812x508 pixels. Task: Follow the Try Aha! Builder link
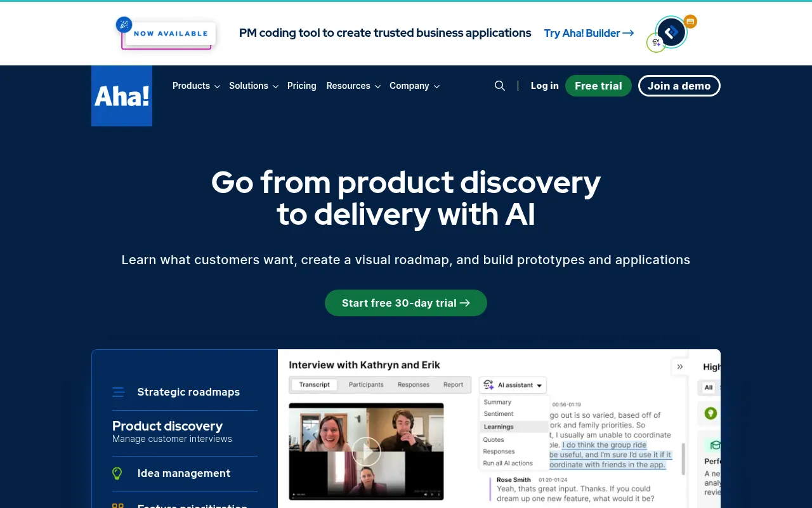click(x=589, y=33)
